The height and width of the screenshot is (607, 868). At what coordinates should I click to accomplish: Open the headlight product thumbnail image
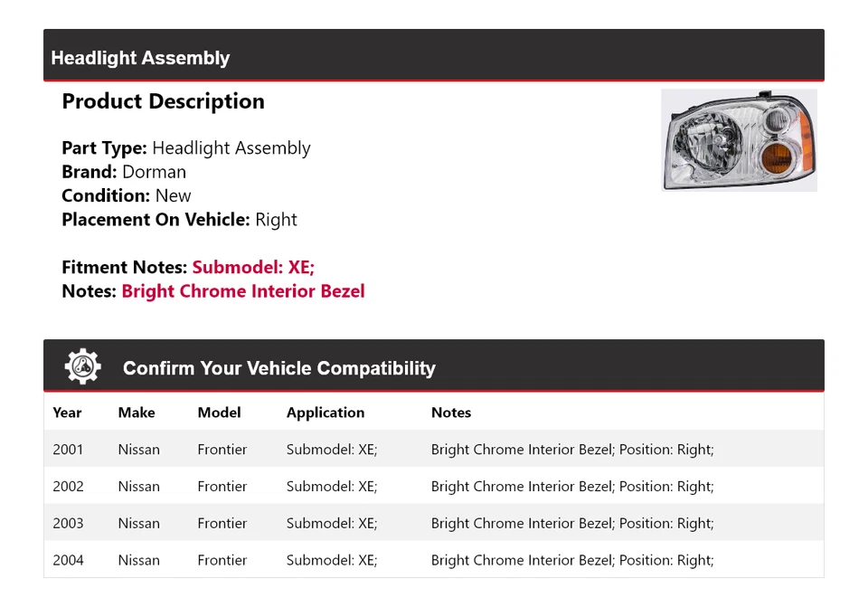pos(739,140)
